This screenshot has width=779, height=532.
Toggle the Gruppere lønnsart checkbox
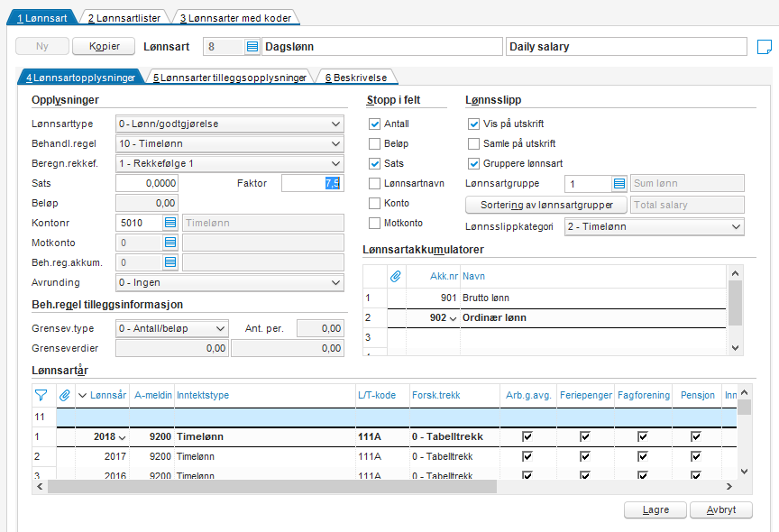[x=474, y=164]
